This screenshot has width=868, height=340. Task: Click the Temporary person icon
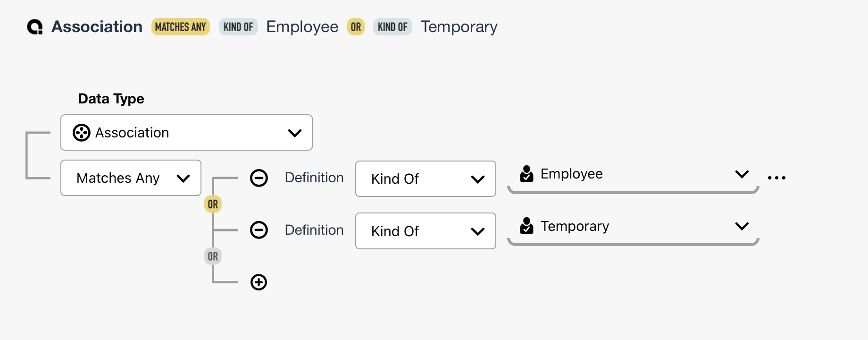[x=526, y=226]
